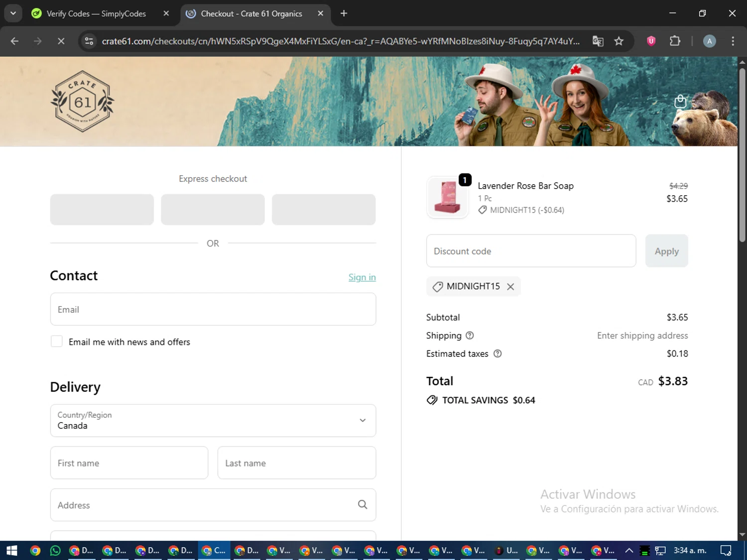The image size is (747, 560).
Task: Focus the Email input field
Action: [x=213, y=309]
